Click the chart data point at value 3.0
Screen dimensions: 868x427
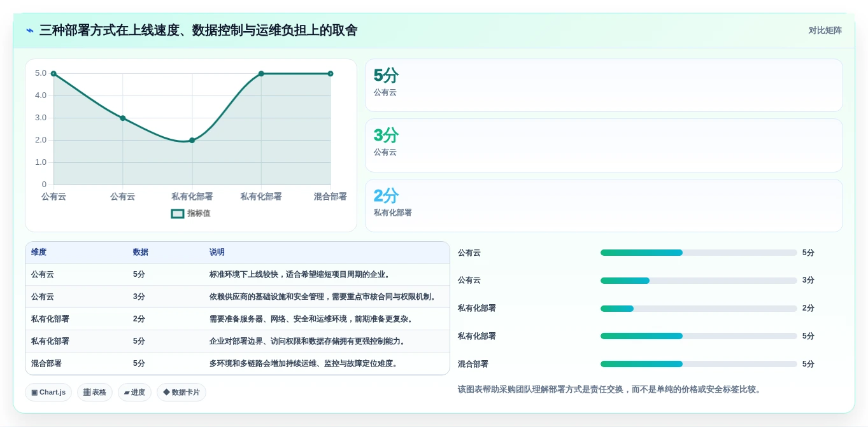tap(123, 118)
